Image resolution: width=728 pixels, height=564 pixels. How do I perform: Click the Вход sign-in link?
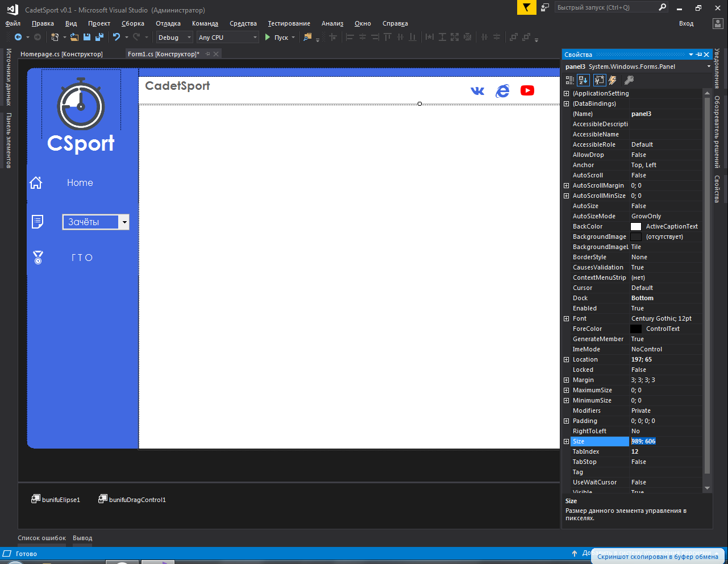click(x=686, y=23)
